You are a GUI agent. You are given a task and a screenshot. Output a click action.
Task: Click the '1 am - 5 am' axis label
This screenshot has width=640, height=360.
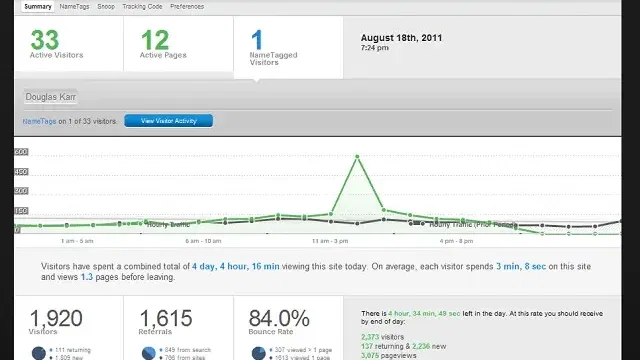[x=77, y=241]
